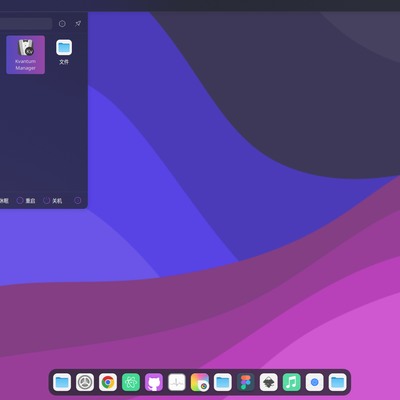This screenshot has height=400, width=400.
Task: Open the 文件 file manager app
Action: (64, 52)
